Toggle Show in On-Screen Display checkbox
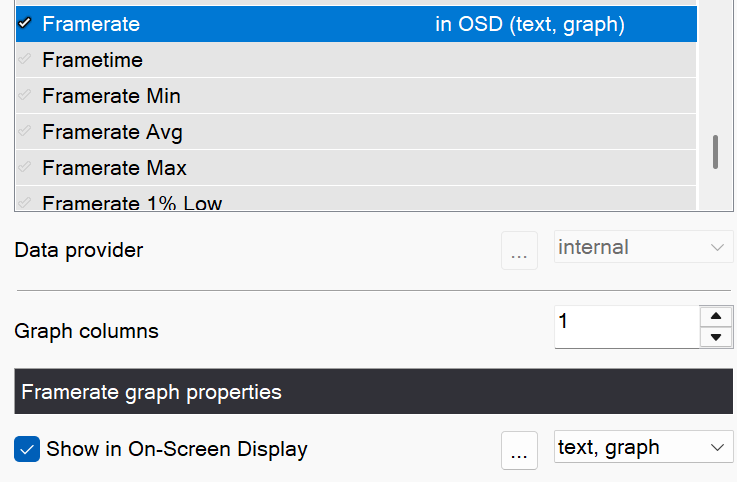737x482 pixels. (27, 449)
